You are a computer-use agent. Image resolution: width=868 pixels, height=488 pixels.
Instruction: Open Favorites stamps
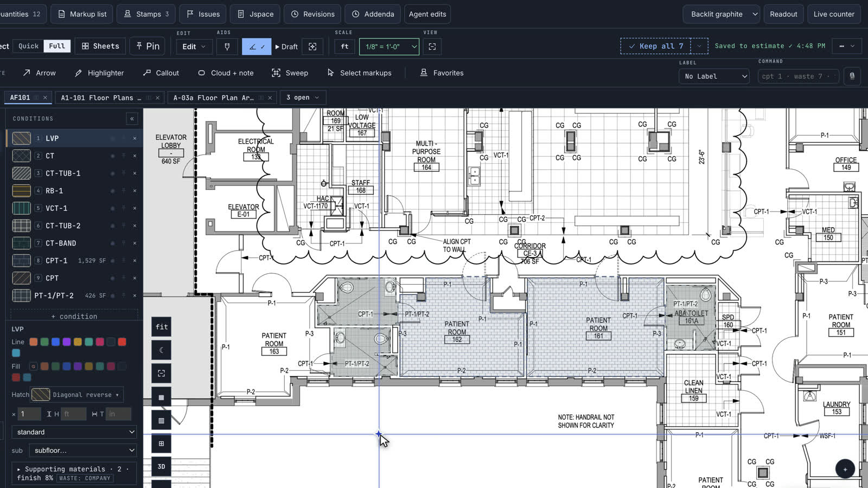tap(442, 73)
